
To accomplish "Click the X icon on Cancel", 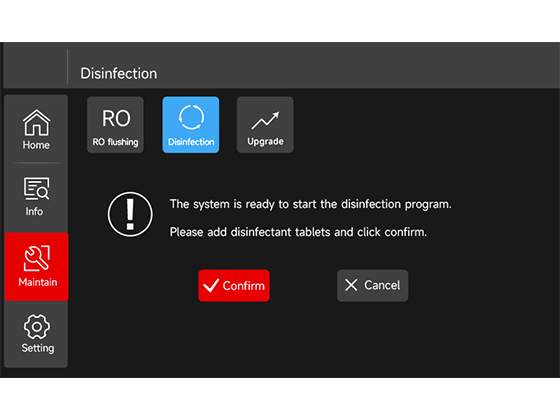I will (x=351, y=285).
